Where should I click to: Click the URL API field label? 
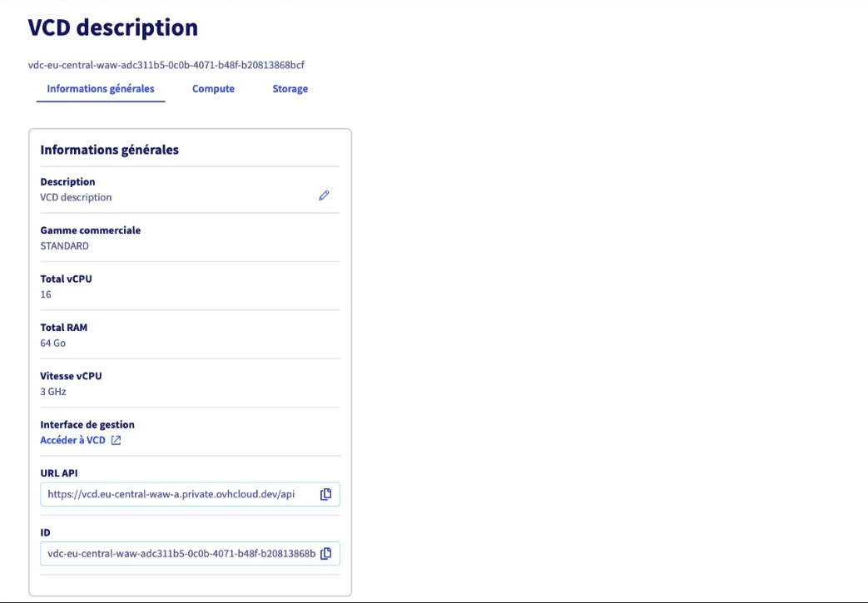tap(58, 473)
